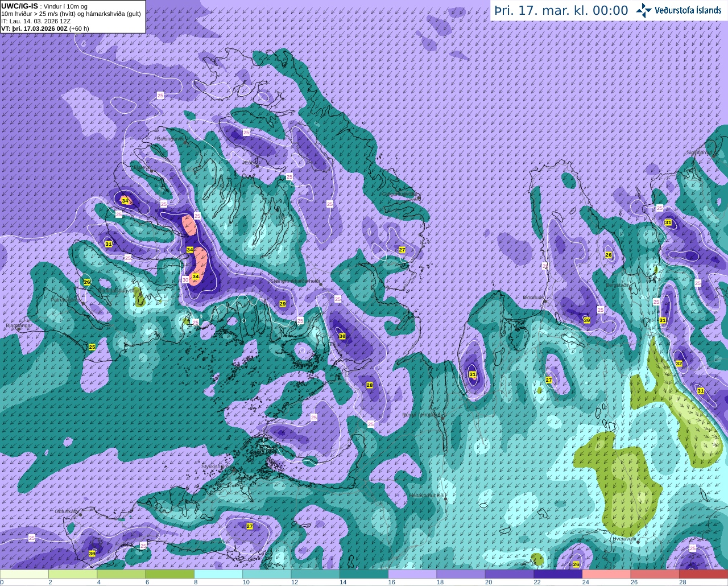Viewport: 728px width, 586px height.
Task: Click the yellow '32' gust value marker
Action: pyautogui.click(x=679, y=363)
